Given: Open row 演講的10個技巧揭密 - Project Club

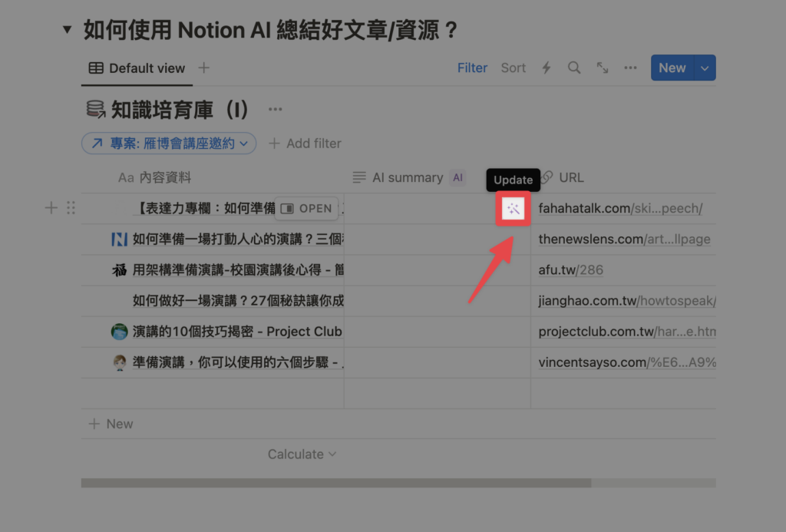Looking at the screenshot, I should (237, 332).
